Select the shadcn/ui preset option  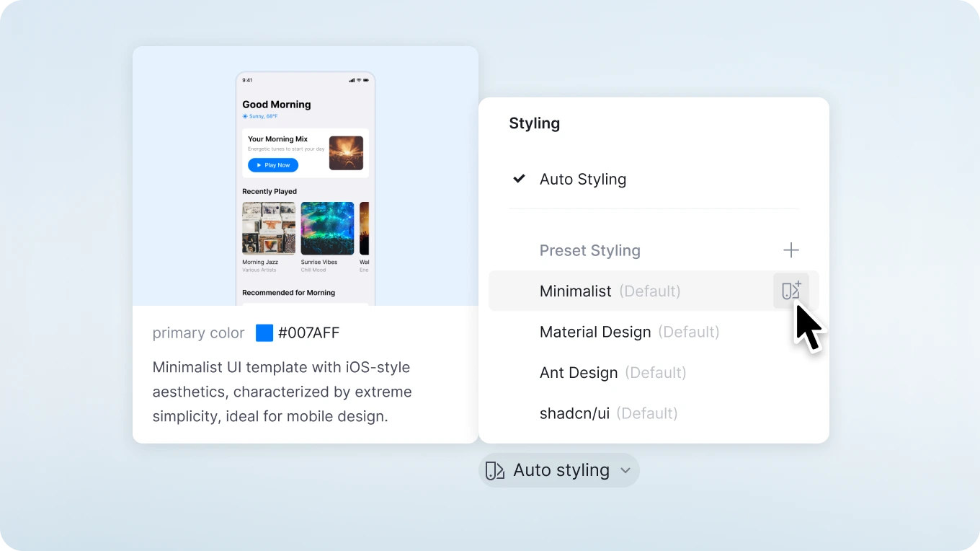click(x=574, y=413)
